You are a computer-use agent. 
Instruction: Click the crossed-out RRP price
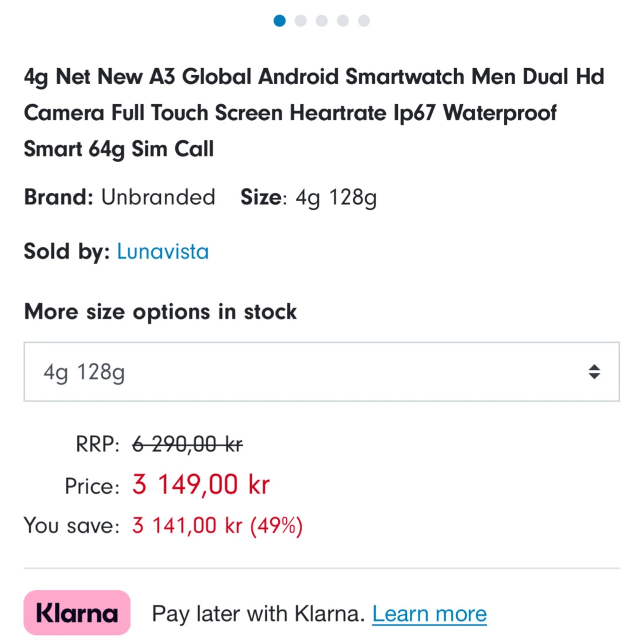pyautogui.click(x=186, y=444)
